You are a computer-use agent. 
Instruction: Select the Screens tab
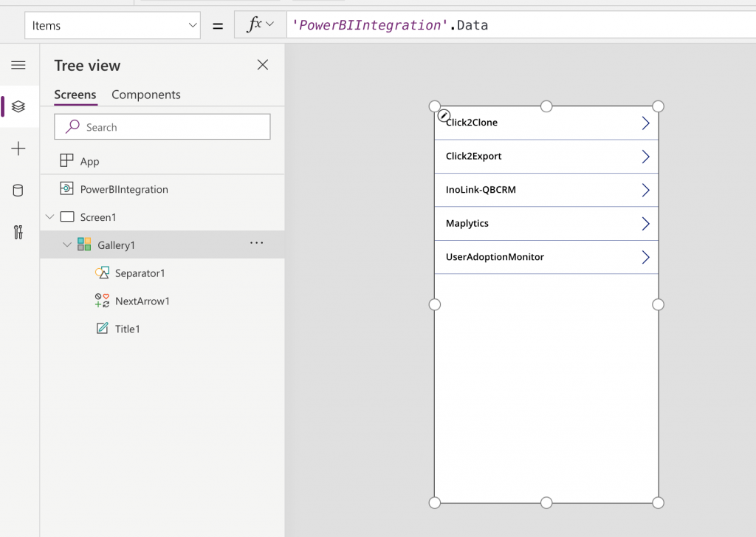click(75, 95)
